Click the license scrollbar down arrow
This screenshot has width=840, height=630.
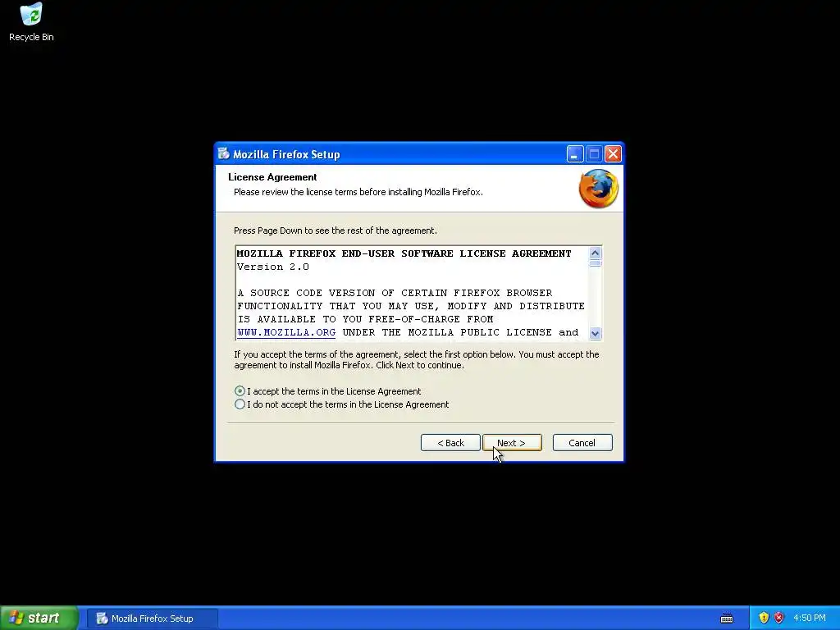[596, 333]
